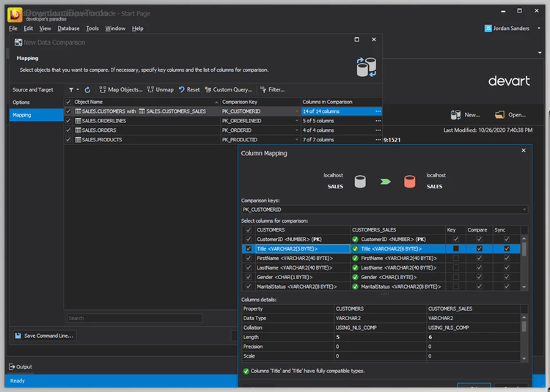Click the green arrow between databases

click(385, 182)
